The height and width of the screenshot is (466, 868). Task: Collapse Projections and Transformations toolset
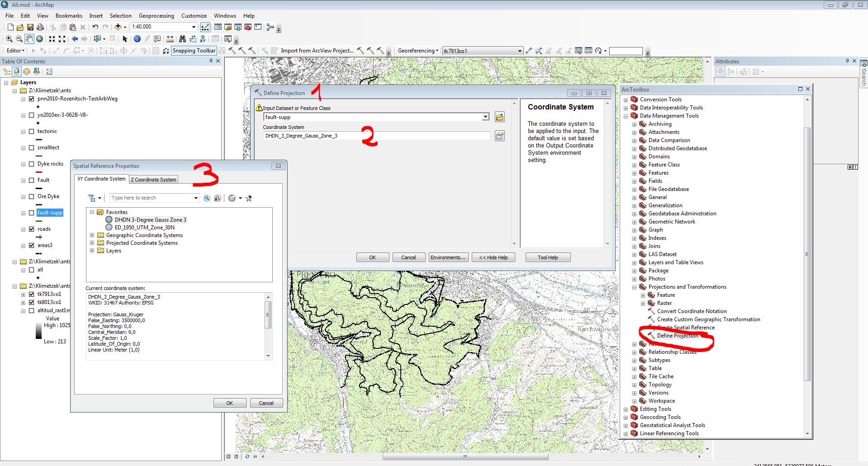coord(634,287)
